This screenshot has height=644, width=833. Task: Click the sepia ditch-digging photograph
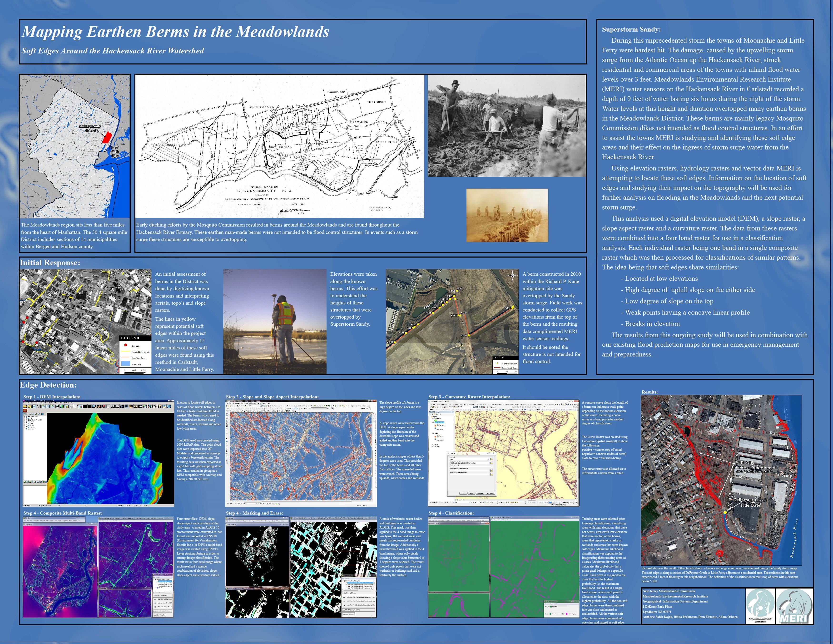pos(507,215)
